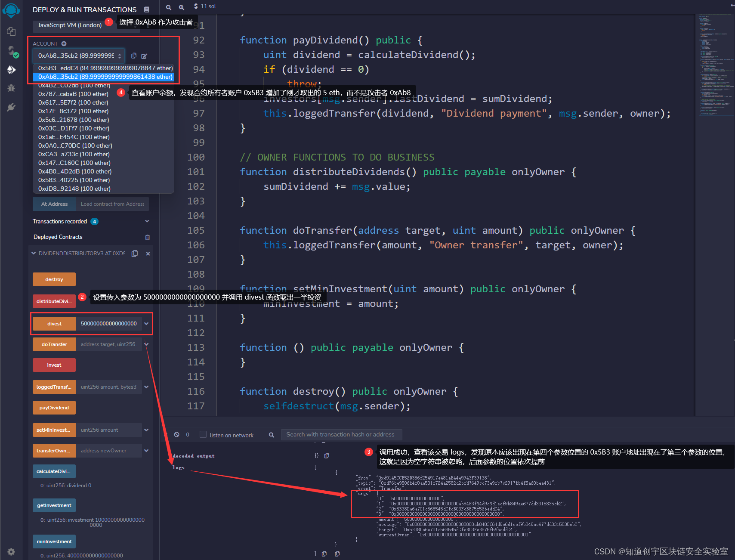Screen dimensions: 735x560
Task: Click the code minimap in the editor
Action: [x=715, y=65]
